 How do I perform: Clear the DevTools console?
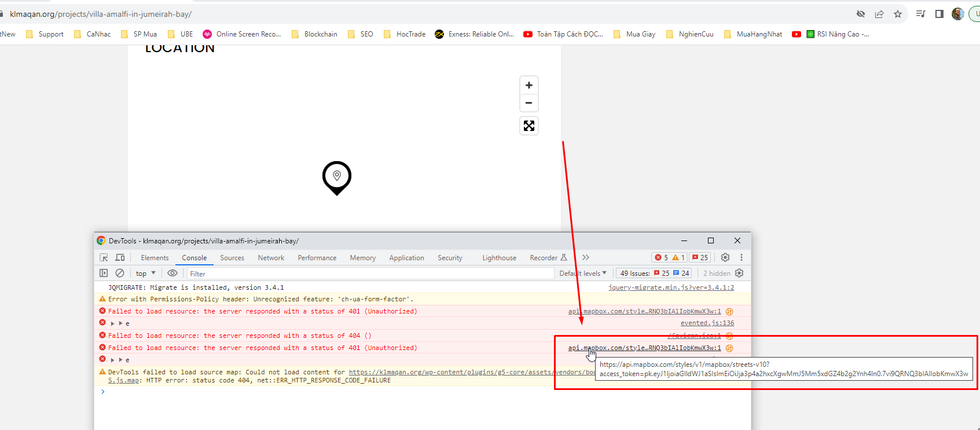120,273
